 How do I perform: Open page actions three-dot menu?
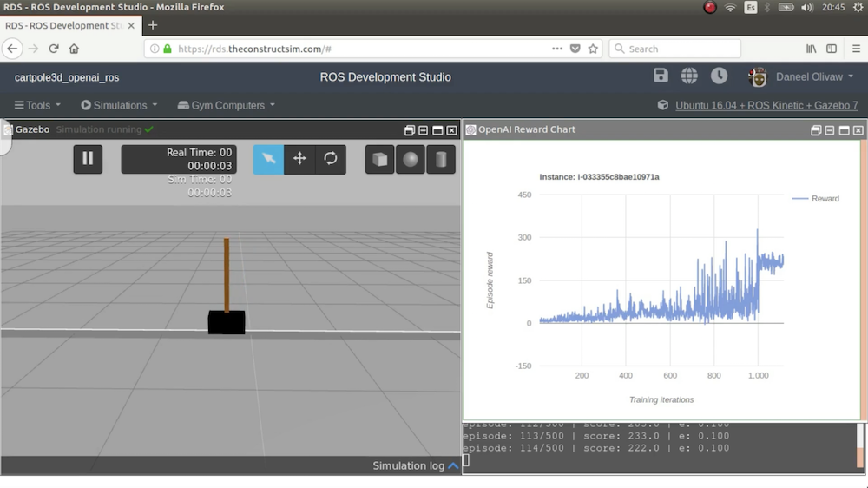click(x=557, y=49)
